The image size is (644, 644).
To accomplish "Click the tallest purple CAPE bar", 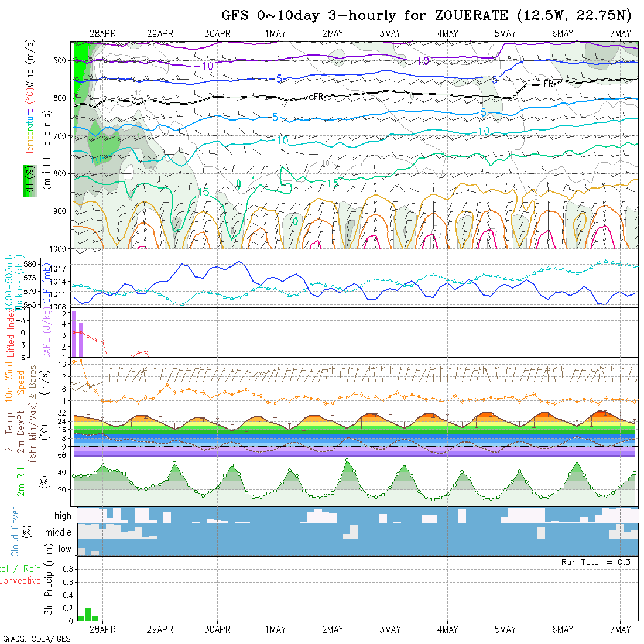I will (x=74, y=334).
